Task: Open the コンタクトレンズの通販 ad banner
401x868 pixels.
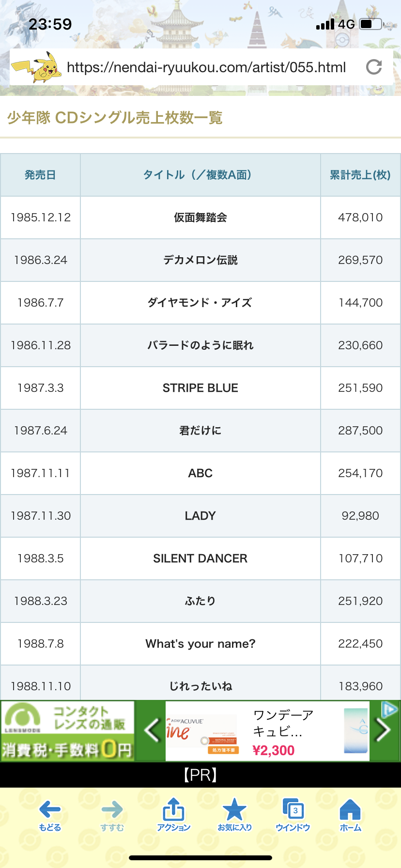Action: coord(67,731)
